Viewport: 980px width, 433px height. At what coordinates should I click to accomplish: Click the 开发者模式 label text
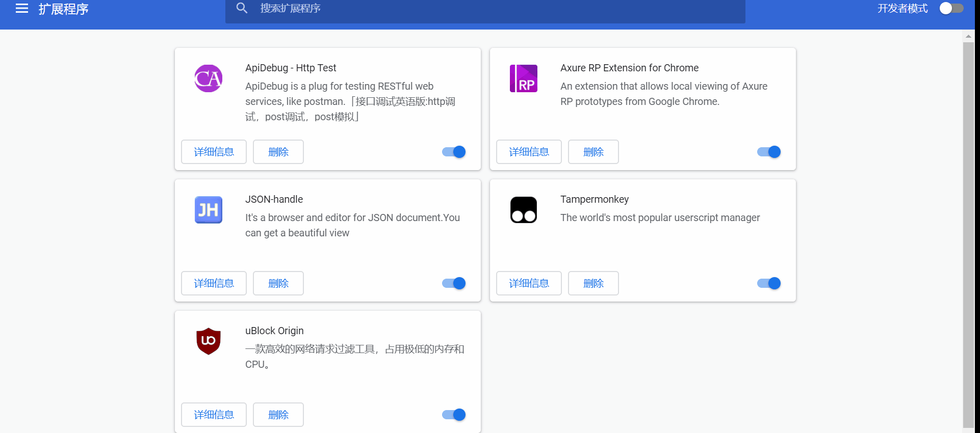coord(902,9)
